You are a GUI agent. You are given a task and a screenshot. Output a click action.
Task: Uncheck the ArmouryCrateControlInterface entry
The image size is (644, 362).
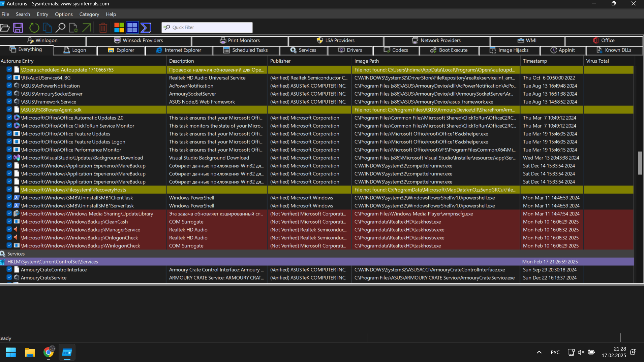click(x=9, y=269)
